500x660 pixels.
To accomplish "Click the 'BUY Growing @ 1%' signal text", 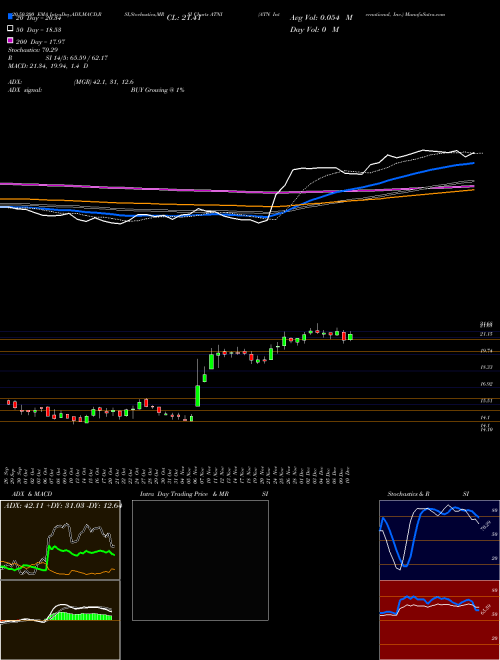I will pos(157,90).
